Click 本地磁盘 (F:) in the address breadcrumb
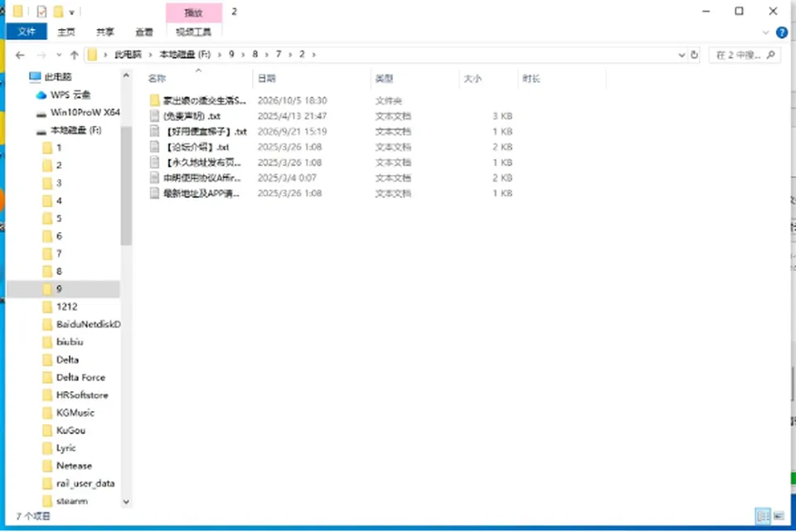Viewport: 796px width, 532px height. [x=185, y=54]
